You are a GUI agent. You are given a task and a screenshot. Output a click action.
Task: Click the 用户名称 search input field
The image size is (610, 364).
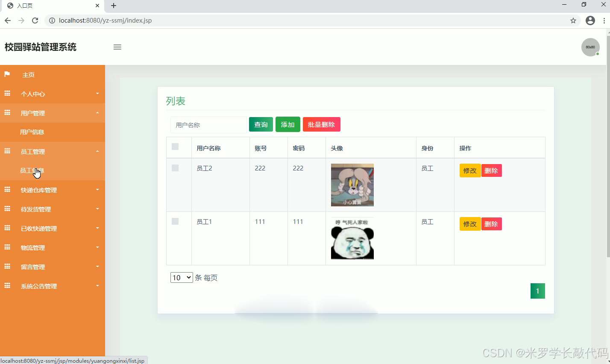point(208,125)
